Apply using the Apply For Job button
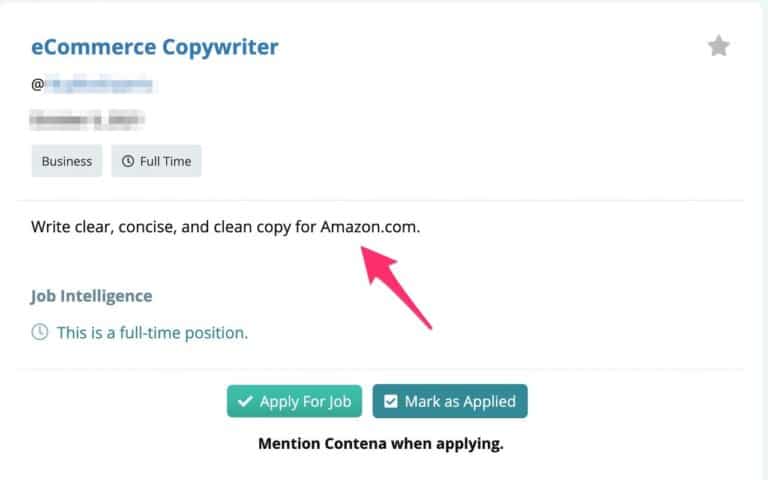768x480 pixels. click(x=294, y=401)
